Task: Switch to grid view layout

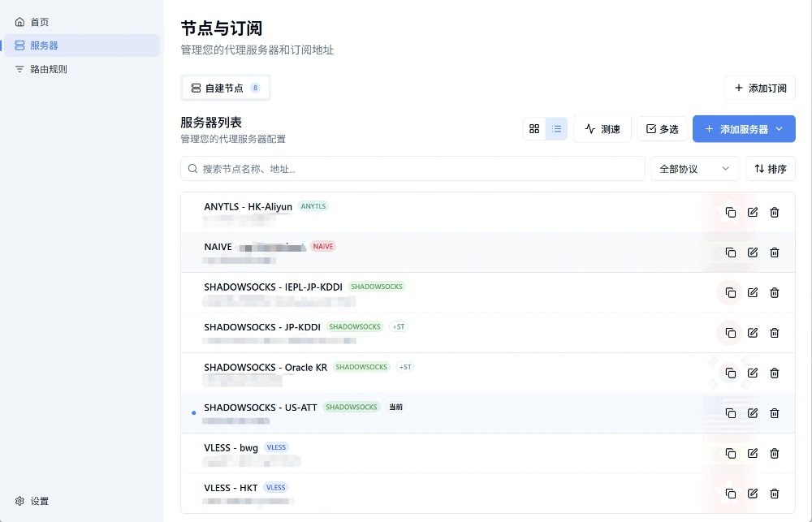Action: (534, 128)
